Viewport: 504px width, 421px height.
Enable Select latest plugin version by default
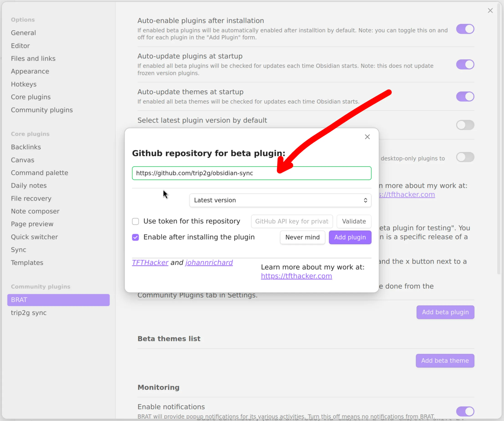coord(465,125)
